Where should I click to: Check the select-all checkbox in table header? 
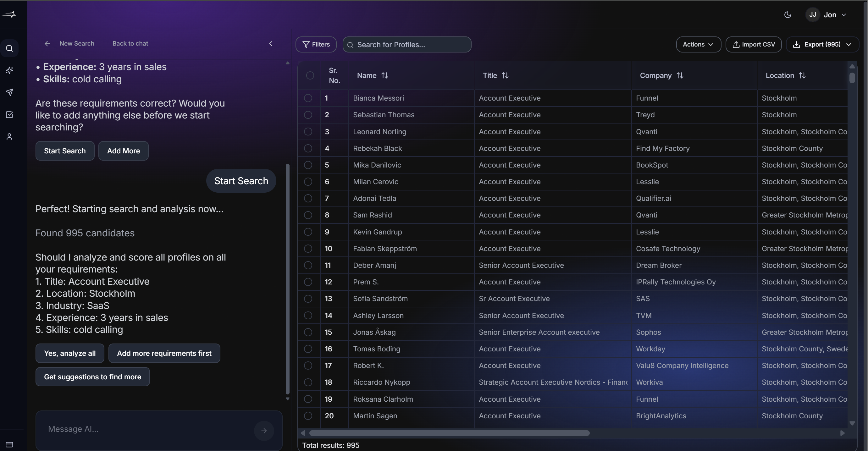310,75
